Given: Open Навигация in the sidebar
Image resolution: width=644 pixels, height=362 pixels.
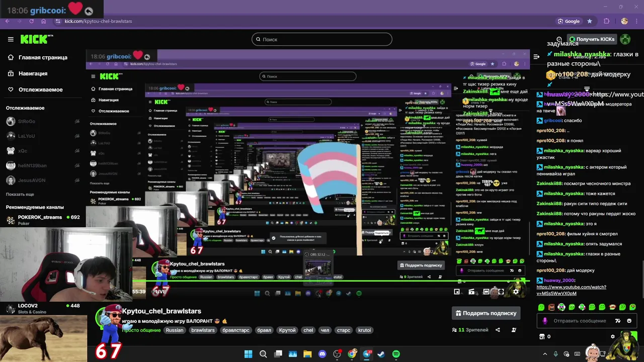Looking at the screenshot, I should (33, 73).
